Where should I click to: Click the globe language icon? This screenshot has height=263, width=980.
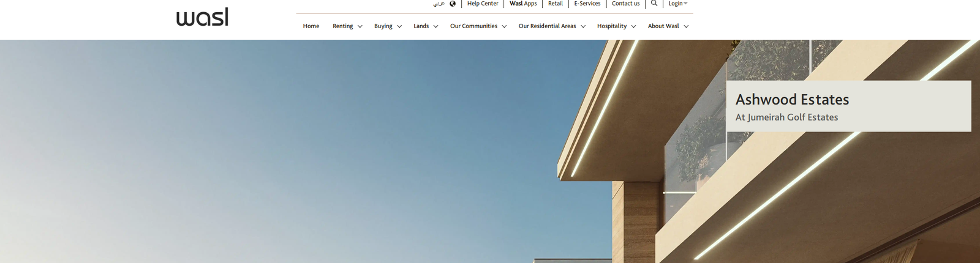coord(453,4)
